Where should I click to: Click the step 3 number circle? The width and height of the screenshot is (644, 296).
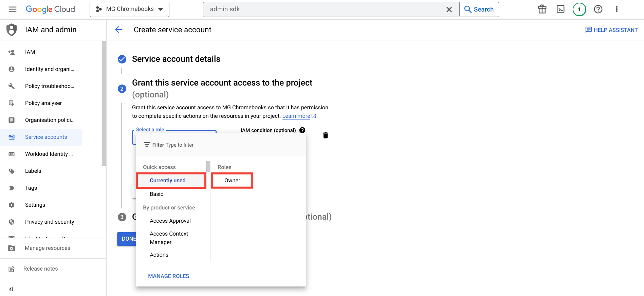pyautogui.click(x=122, y=217)
